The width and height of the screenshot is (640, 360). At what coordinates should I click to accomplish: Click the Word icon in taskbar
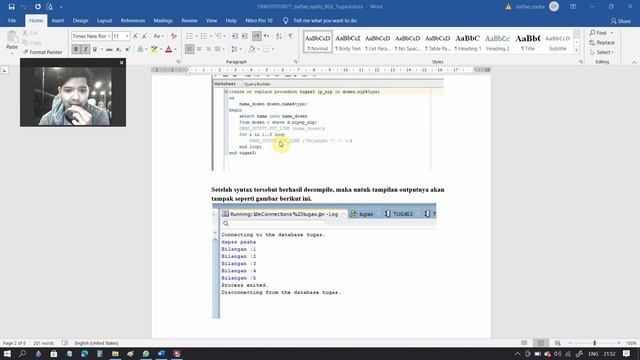[x=161, y=353]
